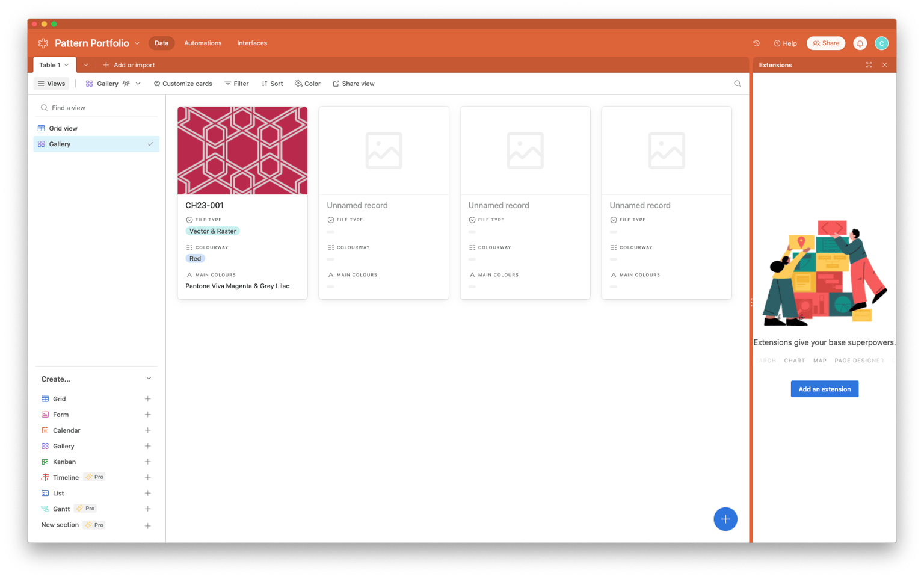This screenshot has height=579, width=924.
Task: Close the Extensions panel
Action: coord(884,65)
